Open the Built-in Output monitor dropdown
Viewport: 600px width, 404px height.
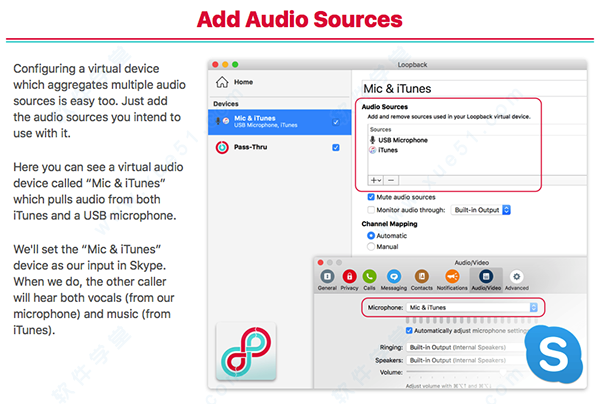[x=481, y=210]
